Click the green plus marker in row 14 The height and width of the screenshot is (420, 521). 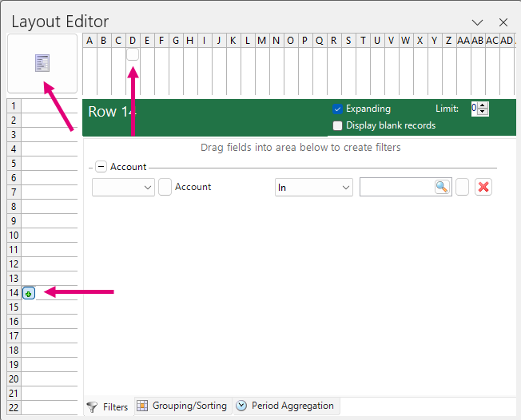29,294
